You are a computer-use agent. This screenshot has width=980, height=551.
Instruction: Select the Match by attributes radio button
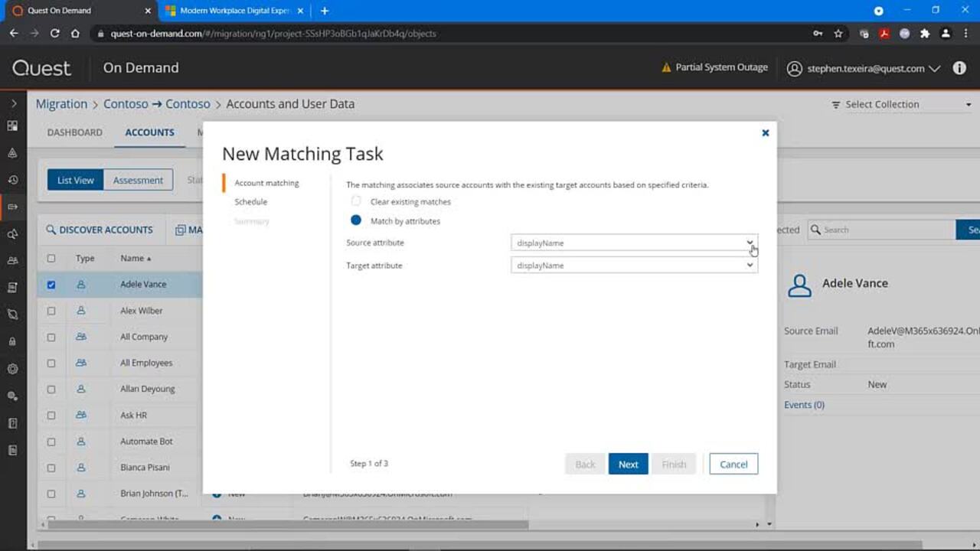click(x=356, y=220)
